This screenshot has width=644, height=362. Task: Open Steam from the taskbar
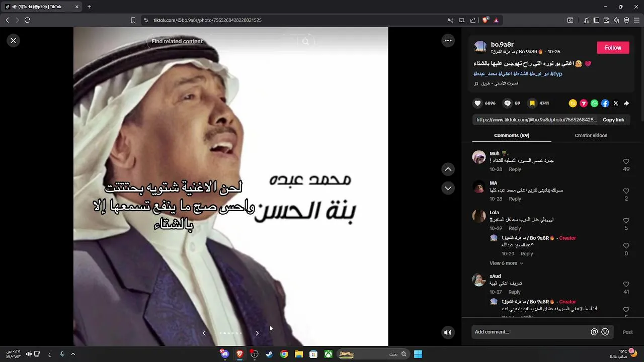[269, 354]
